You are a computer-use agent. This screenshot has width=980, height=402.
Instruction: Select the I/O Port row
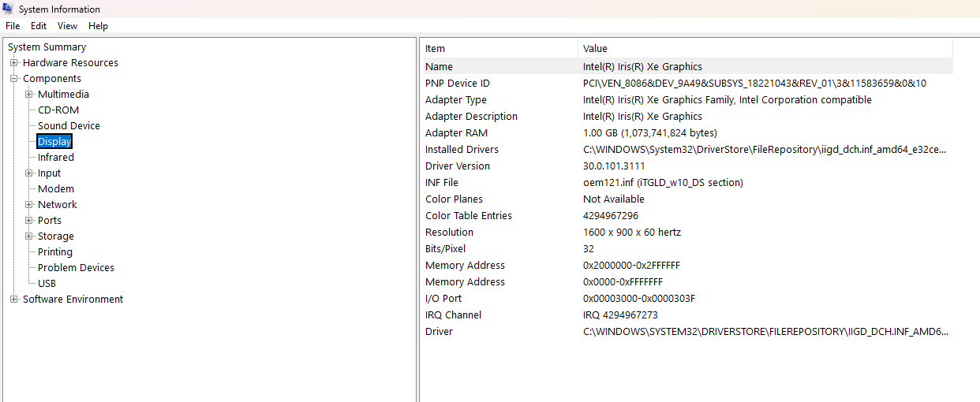[x=686, y=299]
